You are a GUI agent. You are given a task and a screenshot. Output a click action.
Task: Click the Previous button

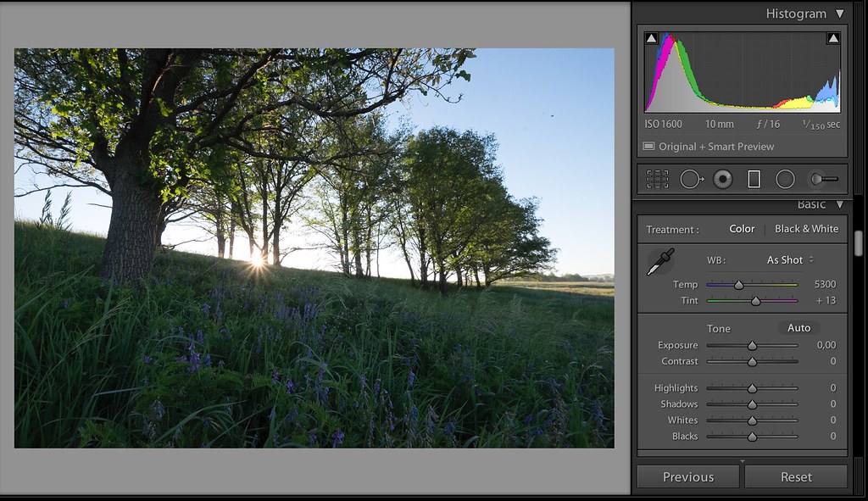(x=688, y=476)
